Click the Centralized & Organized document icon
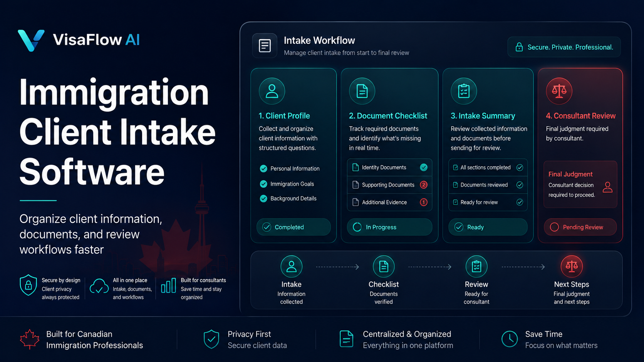Image resolution: width=644 pixels, height=362 pixels. [347, 339]
